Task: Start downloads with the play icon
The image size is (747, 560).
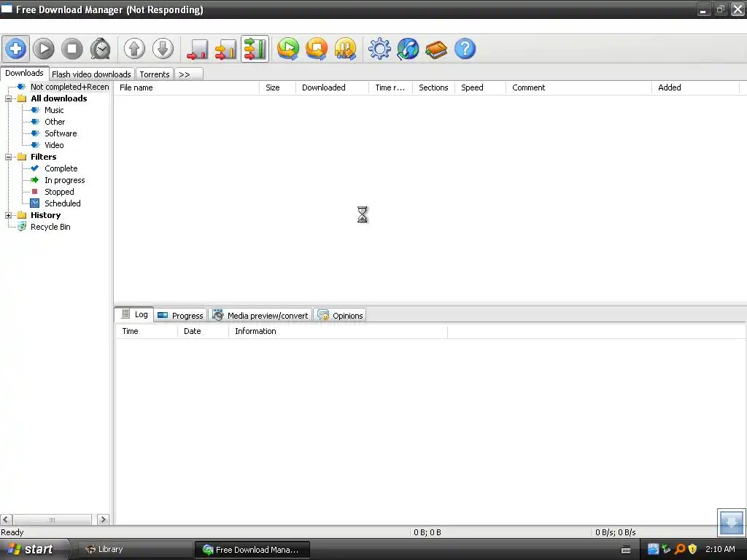Action: tap(44, 49)
